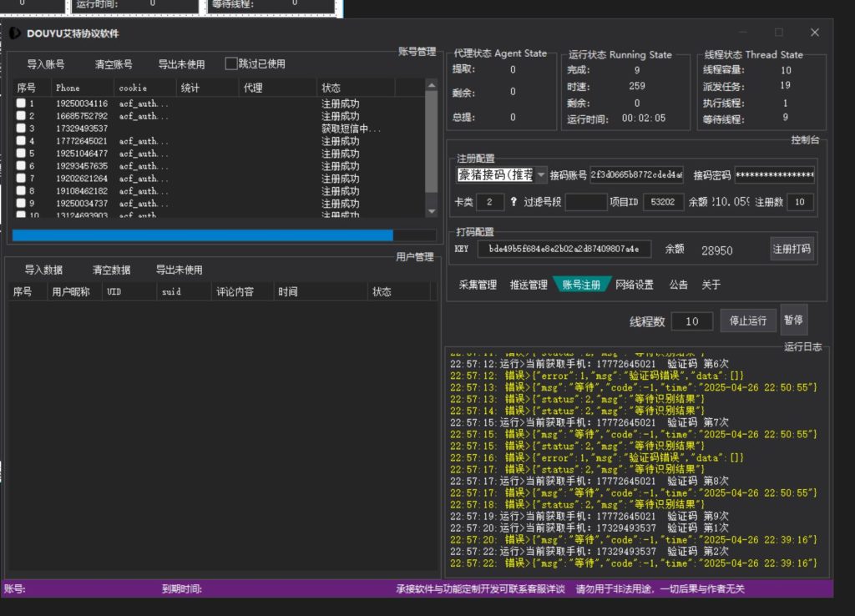The width and height of the screenshot is (855, 616).
Task: Click 导入账号 in account management
Action: coord(46,64)
